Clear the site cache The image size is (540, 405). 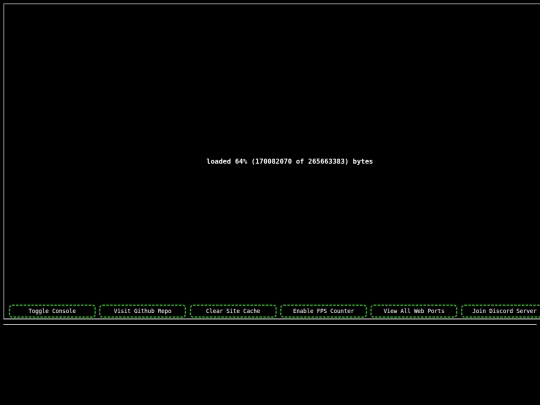(x=233, y=311)
